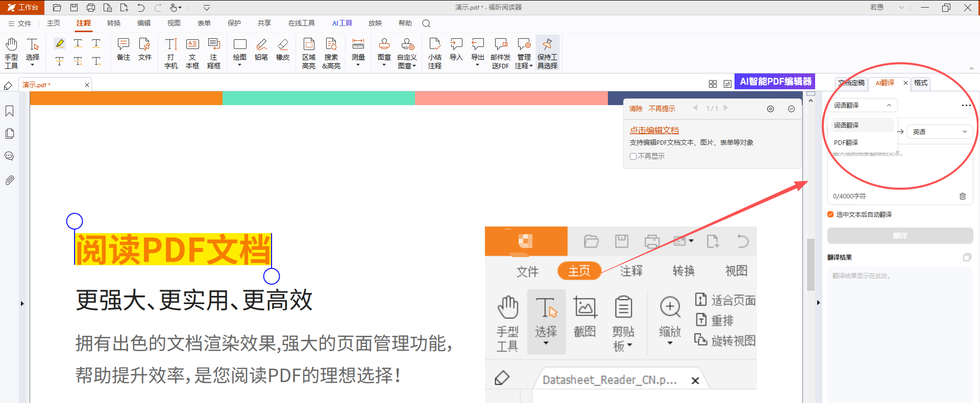
Task: Expand the 管理注释 dropdown
Action: pyautogui.click(x=531, y=66)
